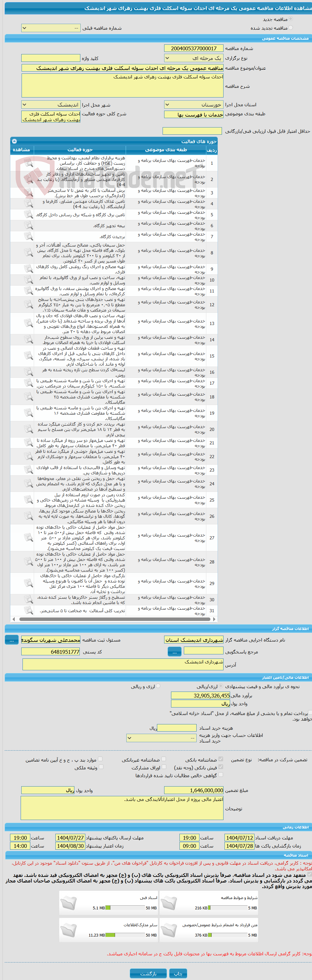
Task: Open the account info dropdown for اسناد purchase fee
Action: (x=161, y=738)
